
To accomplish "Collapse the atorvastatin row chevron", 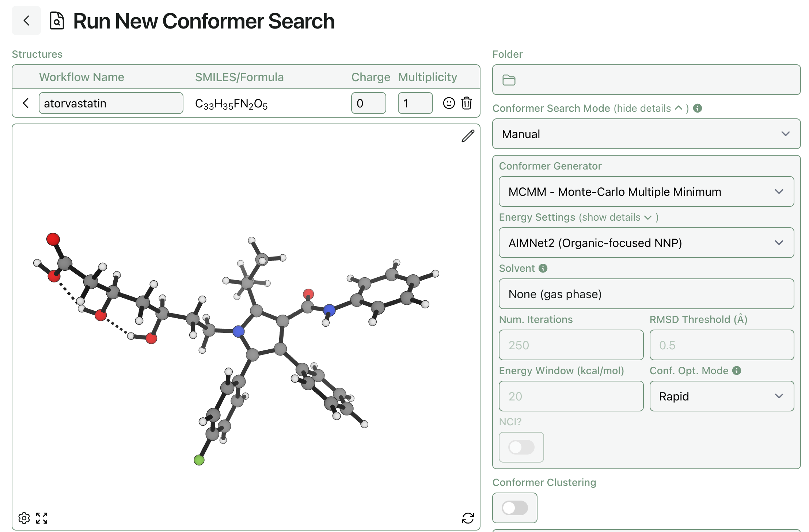I will tap(26, 103).
